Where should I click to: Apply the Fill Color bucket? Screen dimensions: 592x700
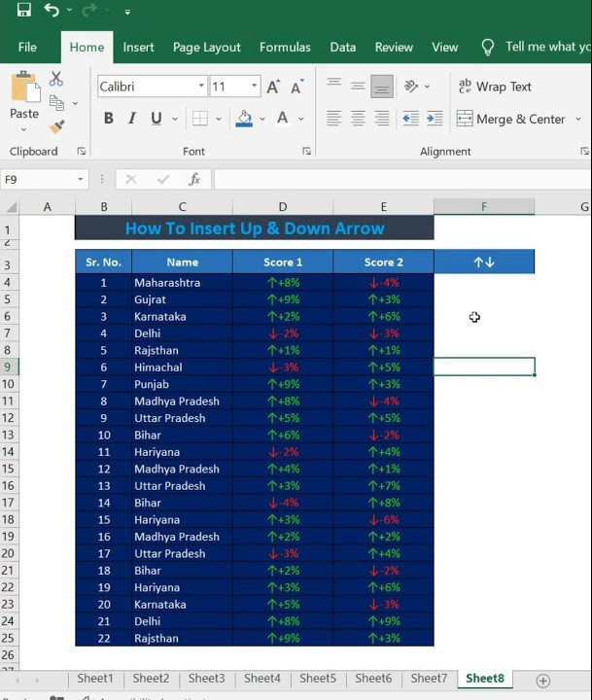[x=244, y=119]
